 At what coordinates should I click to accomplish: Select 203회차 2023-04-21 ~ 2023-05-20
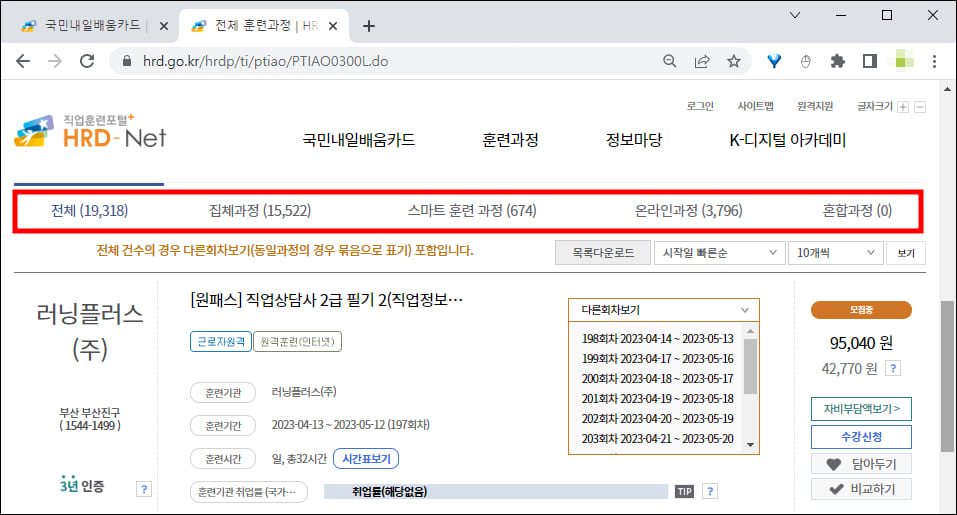[x=657, y=439]
